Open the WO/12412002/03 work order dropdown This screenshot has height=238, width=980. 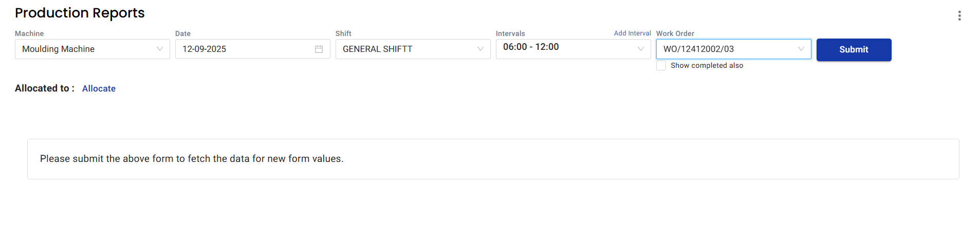pyautogui.click(x=725, y=49)
